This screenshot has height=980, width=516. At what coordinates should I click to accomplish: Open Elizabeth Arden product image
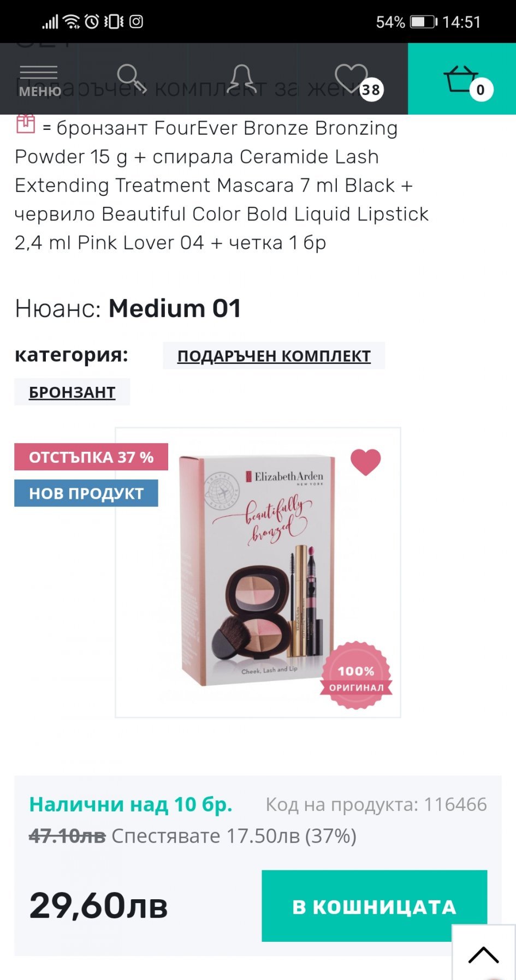(x=258, y=572)
